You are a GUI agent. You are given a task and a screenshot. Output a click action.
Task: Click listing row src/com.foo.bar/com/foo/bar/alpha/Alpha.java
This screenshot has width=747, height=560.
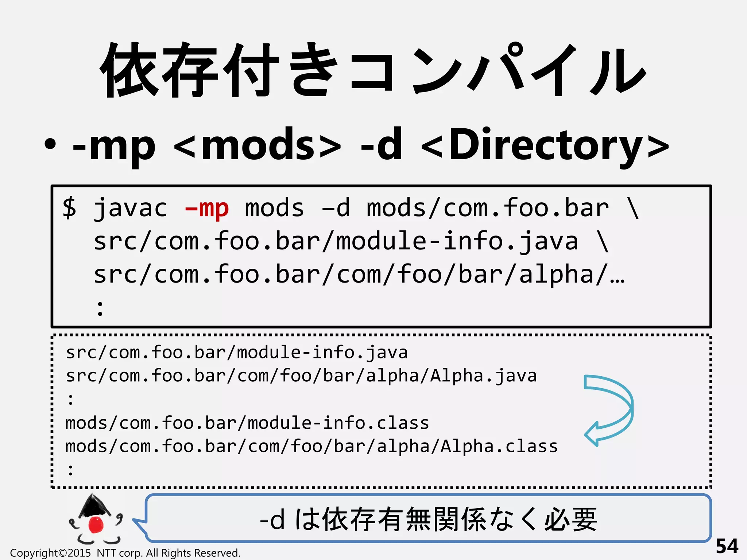[x=301, y=376]
